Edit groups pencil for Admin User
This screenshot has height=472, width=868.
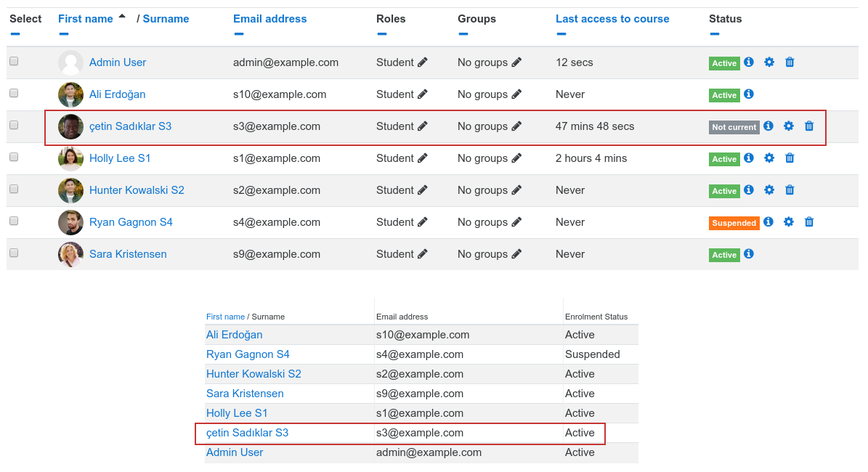pos(516,62)
